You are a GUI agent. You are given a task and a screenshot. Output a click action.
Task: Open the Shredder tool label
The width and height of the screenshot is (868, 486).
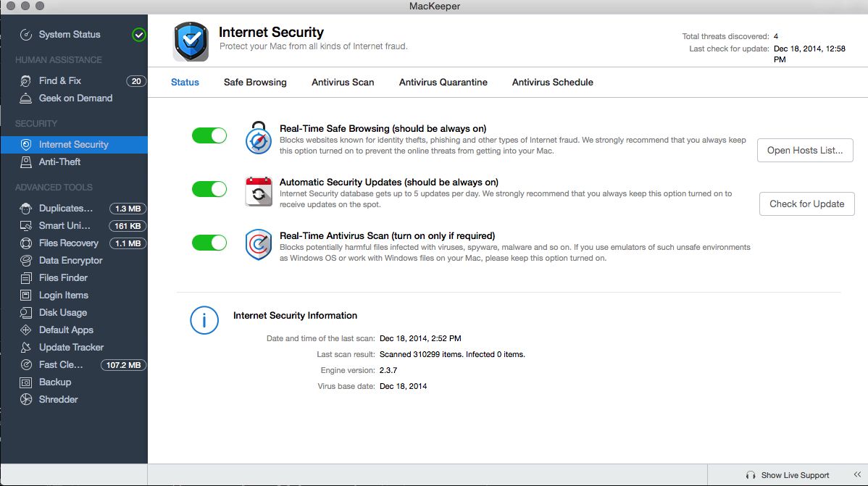click(58, 400)
